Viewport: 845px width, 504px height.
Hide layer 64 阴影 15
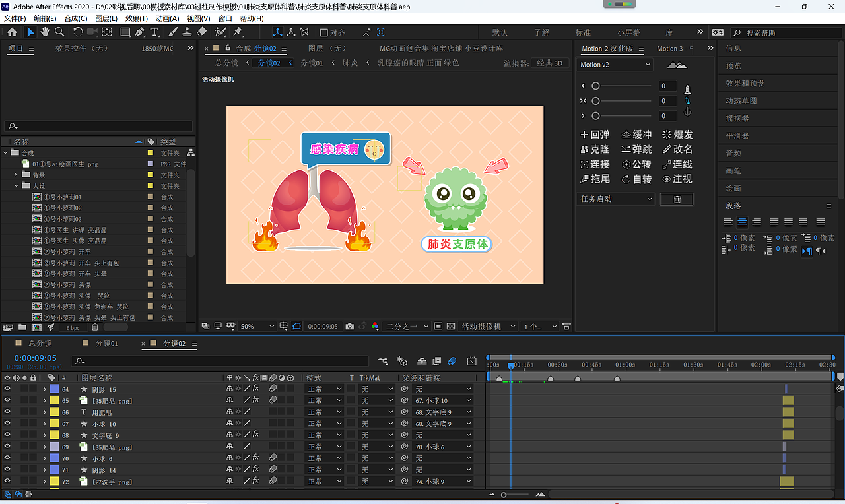[x=7, y=389]
